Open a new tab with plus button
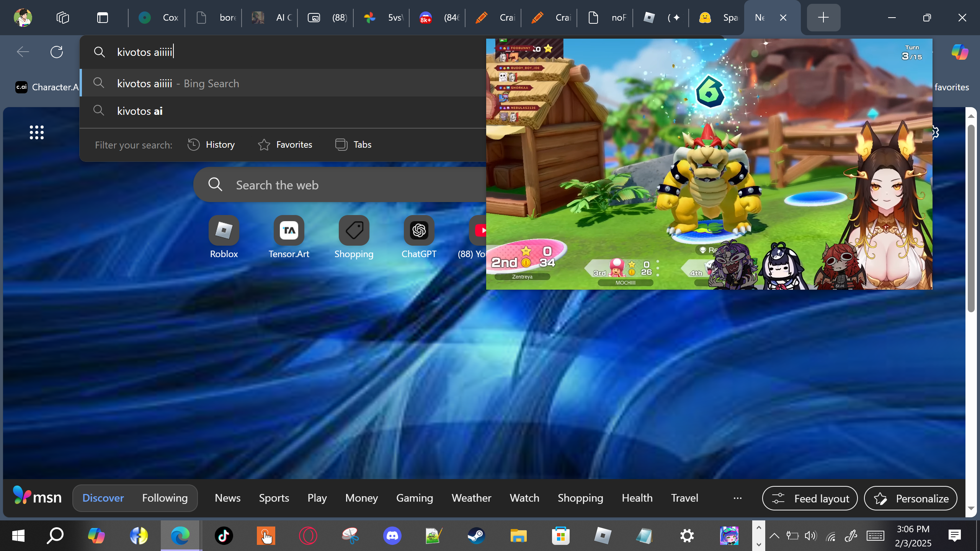Viewport: 980px width, 551px height. click(823, 18)
